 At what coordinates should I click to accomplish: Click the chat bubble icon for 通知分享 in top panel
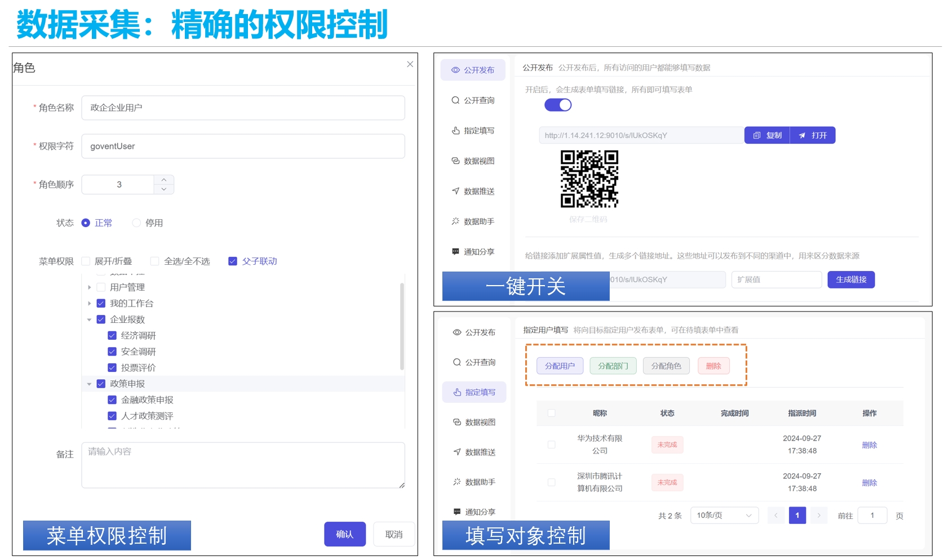455,252
